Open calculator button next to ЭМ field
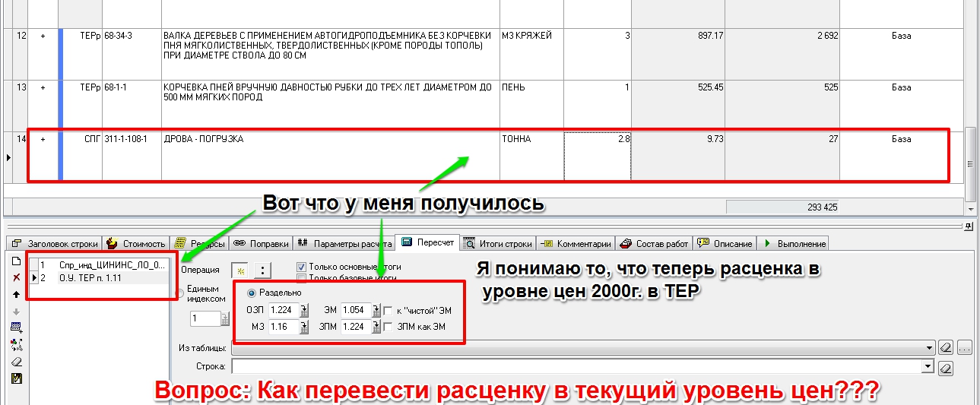This screenshot has height=405, width=980. pos(376,310)
